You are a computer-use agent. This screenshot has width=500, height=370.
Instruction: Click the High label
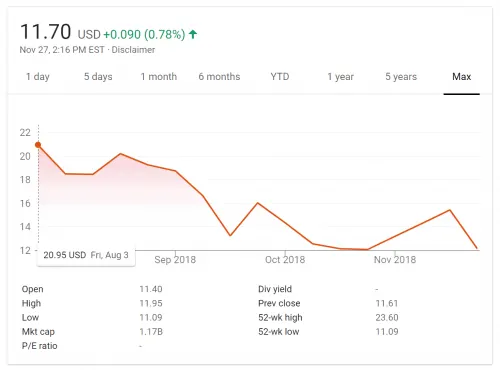pyautogui.click(x=31, y=303)
